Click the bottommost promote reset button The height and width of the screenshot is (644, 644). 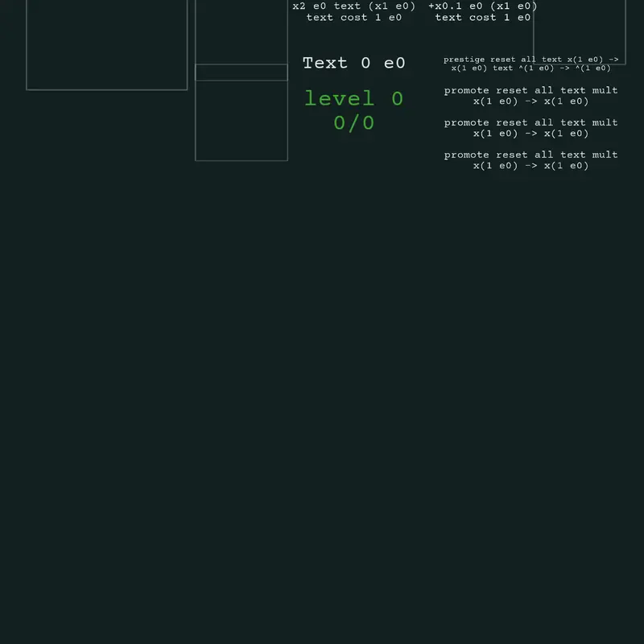530,159
